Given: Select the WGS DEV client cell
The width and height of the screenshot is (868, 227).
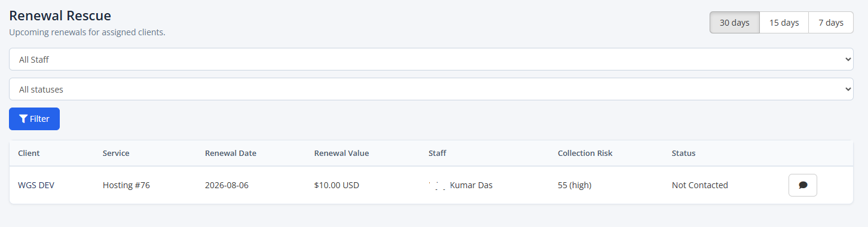Looking at the screenshot, I should (x=35, y=185).
